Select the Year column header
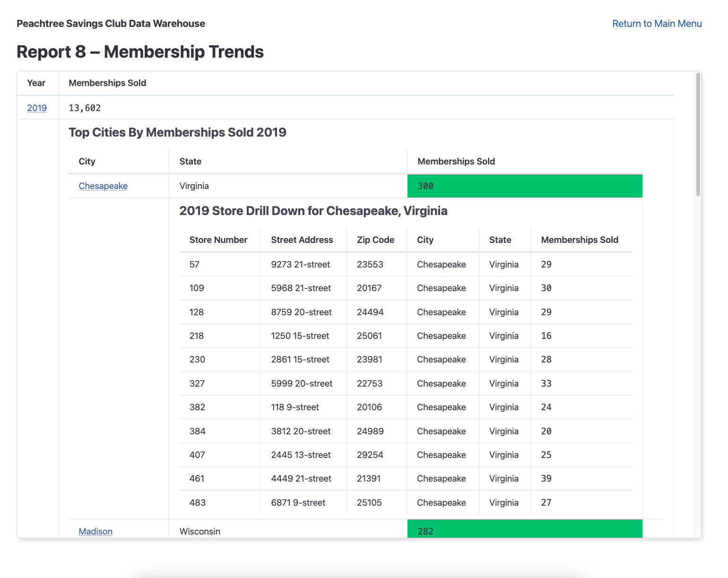 [36, 83]
